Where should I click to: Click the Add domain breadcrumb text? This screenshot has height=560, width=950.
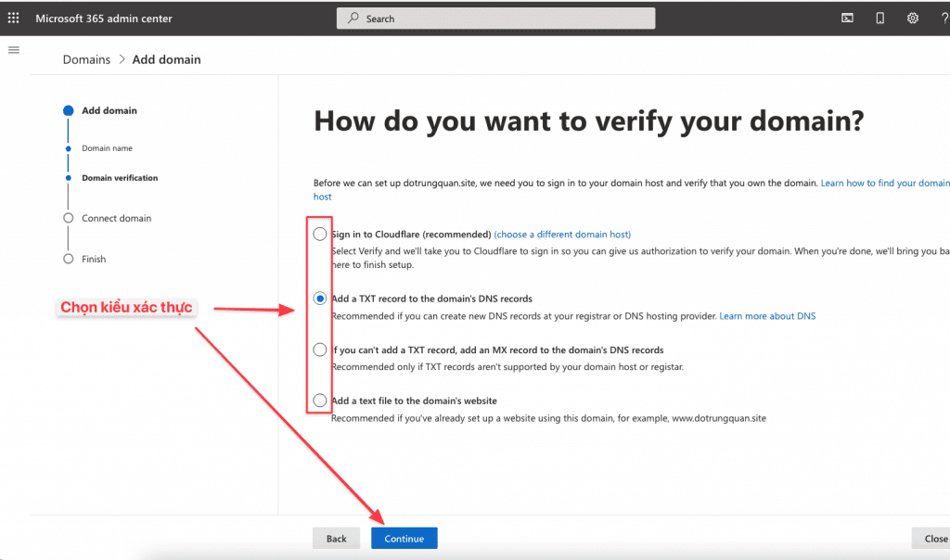pos(167,59)
